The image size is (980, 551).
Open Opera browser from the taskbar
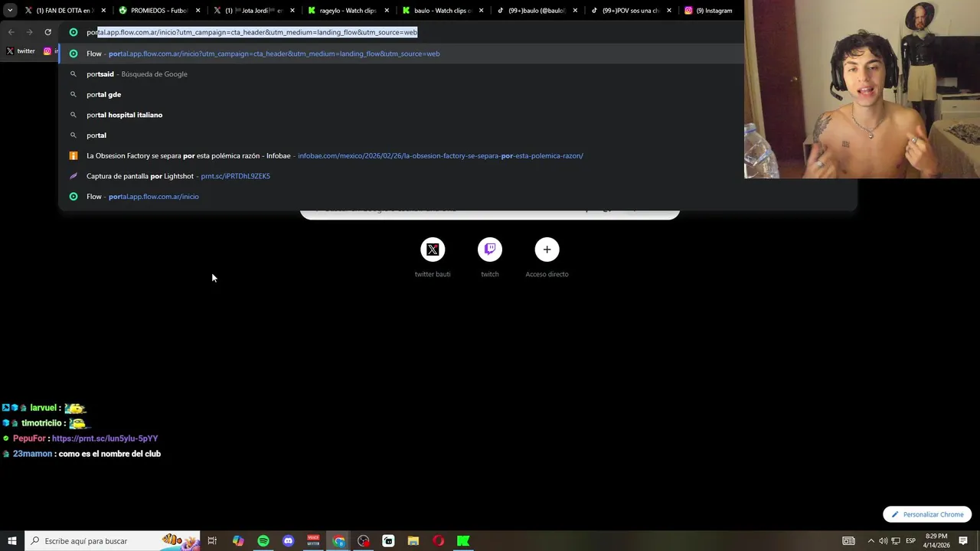[438, 541]
